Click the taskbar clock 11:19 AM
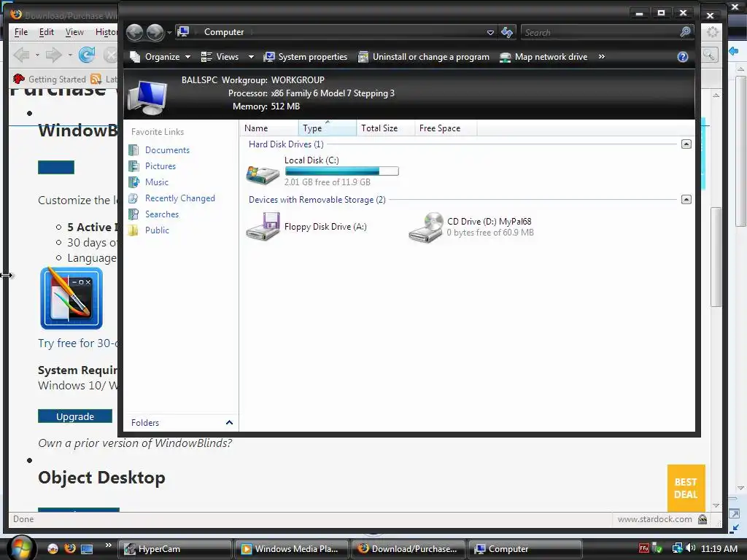The image size is (747, 560). 719,548
